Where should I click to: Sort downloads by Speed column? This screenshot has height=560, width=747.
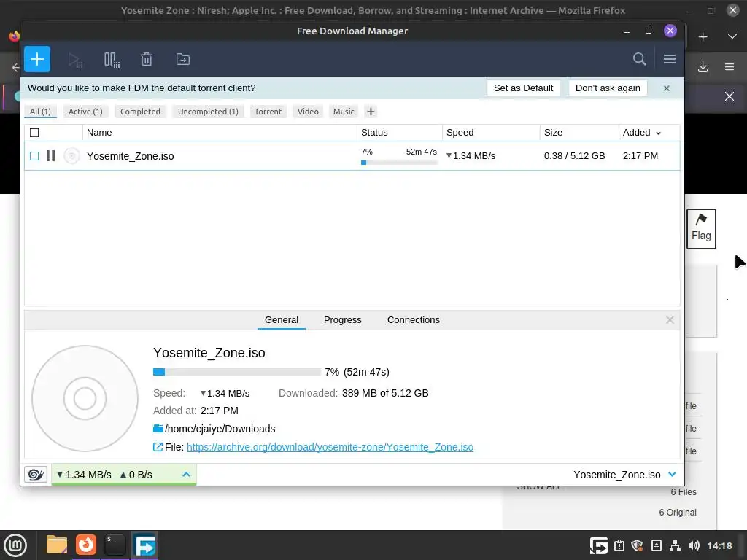[460, 133]
